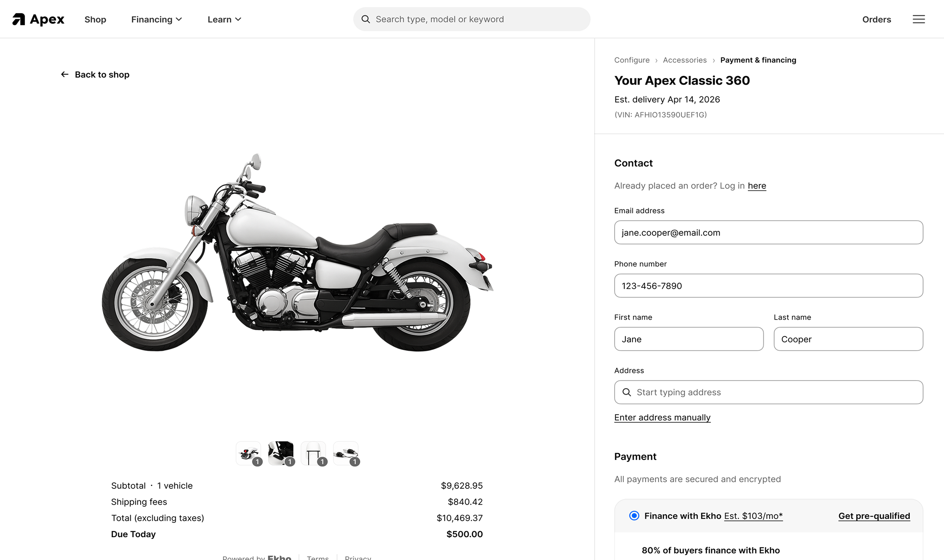Open the Orders page

(877, 19)
